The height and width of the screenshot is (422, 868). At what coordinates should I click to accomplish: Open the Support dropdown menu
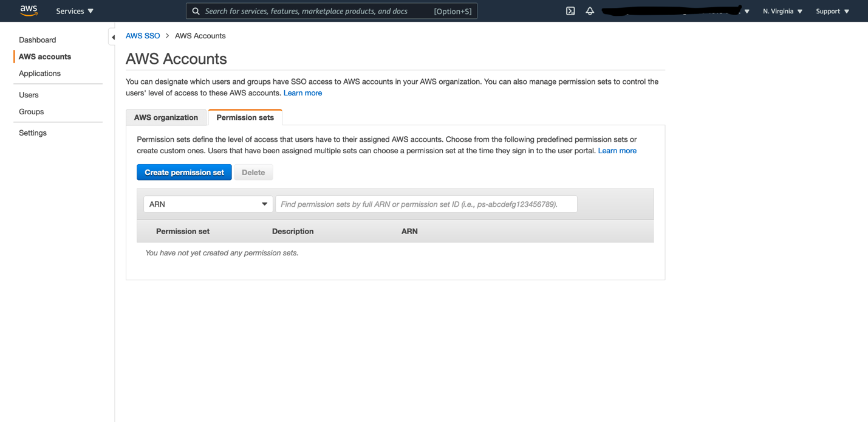(832, 11)
